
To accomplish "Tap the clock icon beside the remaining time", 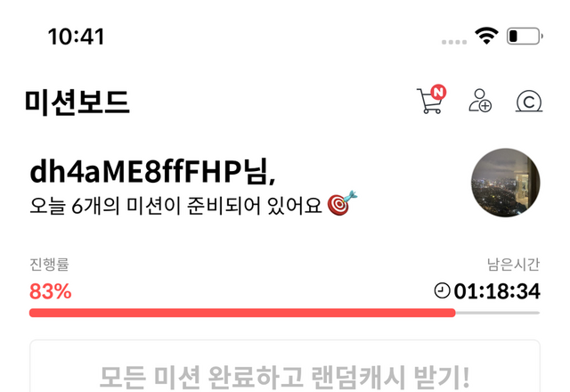I will (x=442, y=291).
